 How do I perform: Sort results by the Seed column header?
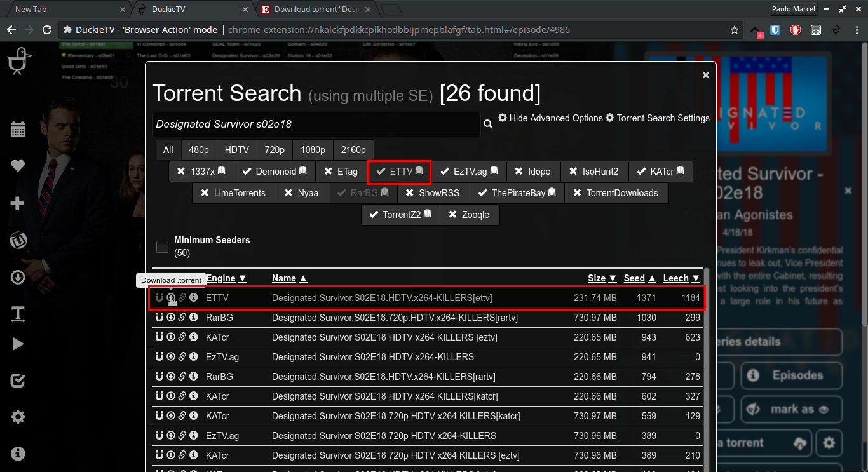640,278
